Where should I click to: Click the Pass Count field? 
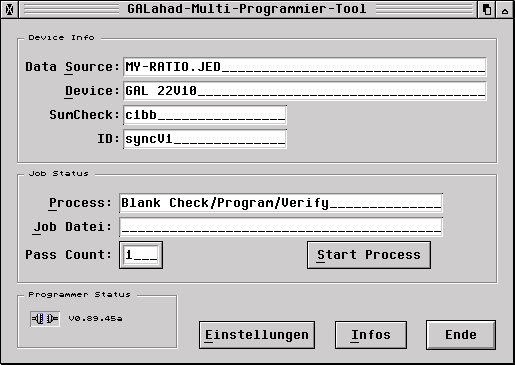pyautogui.click(x=141, y=255)
